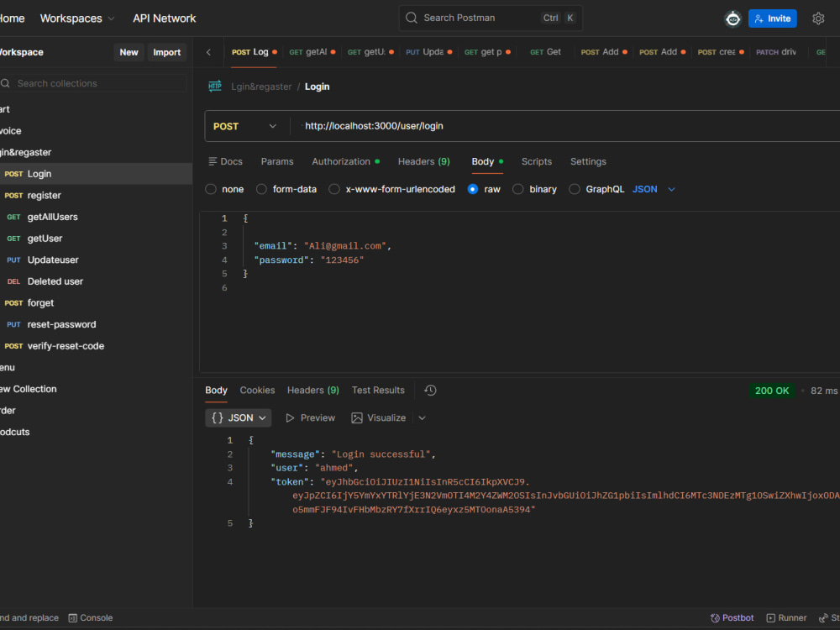
Task: Select x-www-form-urlencoded body option
Action: pos(334,189)
